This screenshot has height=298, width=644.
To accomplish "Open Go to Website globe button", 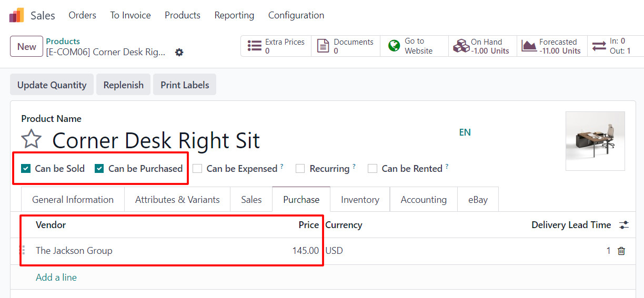I will point(414,46).
